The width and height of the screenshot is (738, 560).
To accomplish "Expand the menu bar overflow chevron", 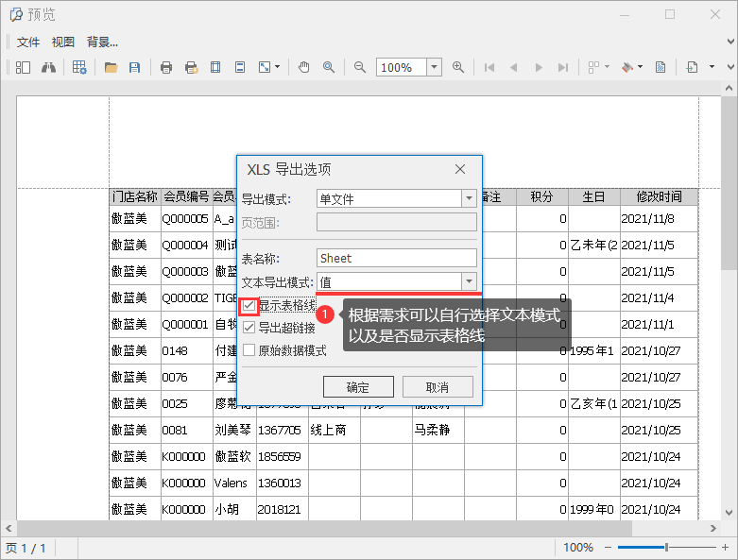I will pos(730,42).
